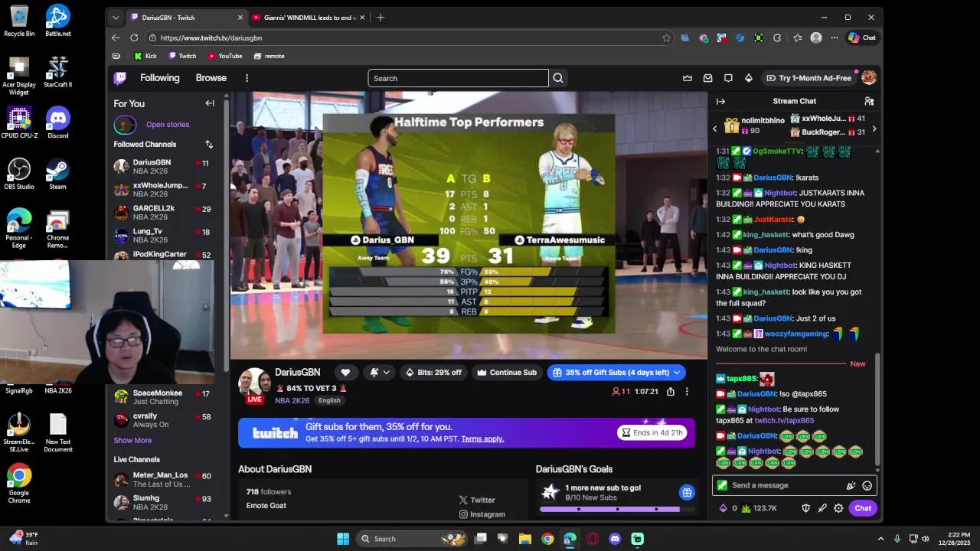Open Windows Start button on taskbar
This screenshot has width=980, height=551.
tap(343, 539)
